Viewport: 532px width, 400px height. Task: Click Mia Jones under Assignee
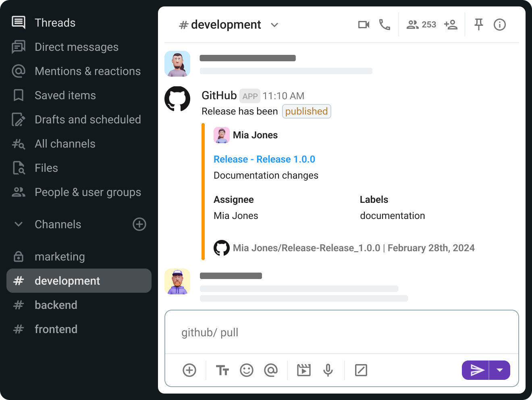236,216
